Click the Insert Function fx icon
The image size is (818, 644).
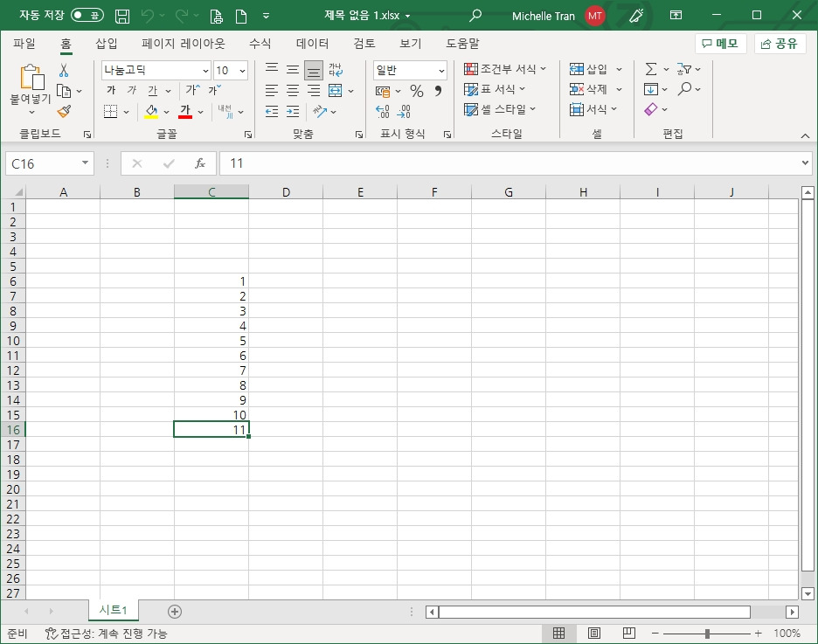pyautogui.click(x=200, y=163)
